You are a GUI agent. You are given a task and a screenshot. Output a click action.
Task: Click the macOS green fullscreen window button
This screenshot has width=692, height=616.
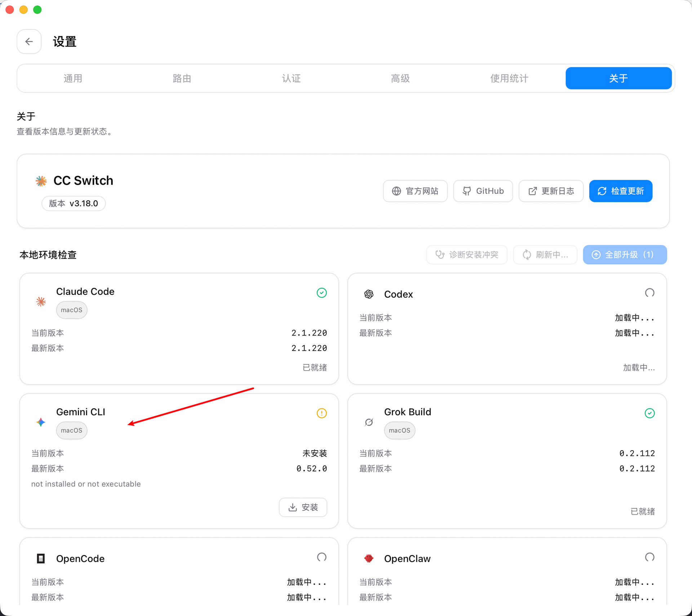pos(37,10)
